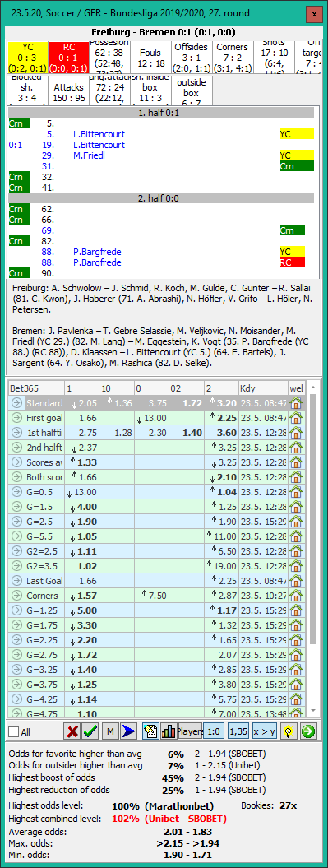Click the M toggle button

click(110, 731)
